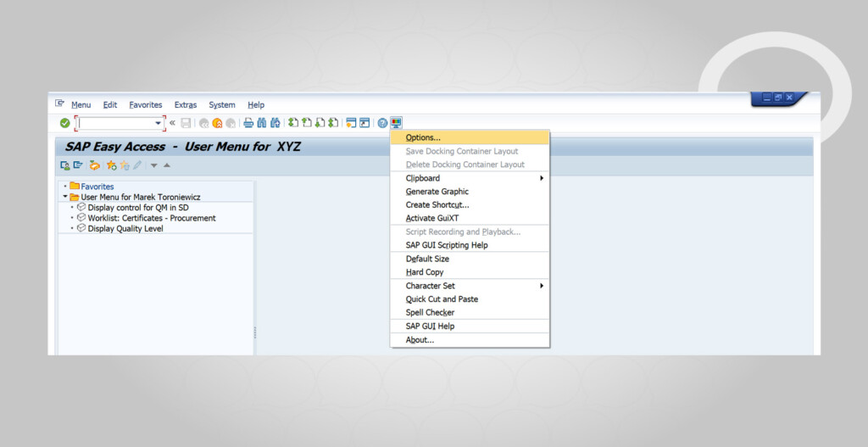Click the Find binoculars icon

tap(261, 123)
